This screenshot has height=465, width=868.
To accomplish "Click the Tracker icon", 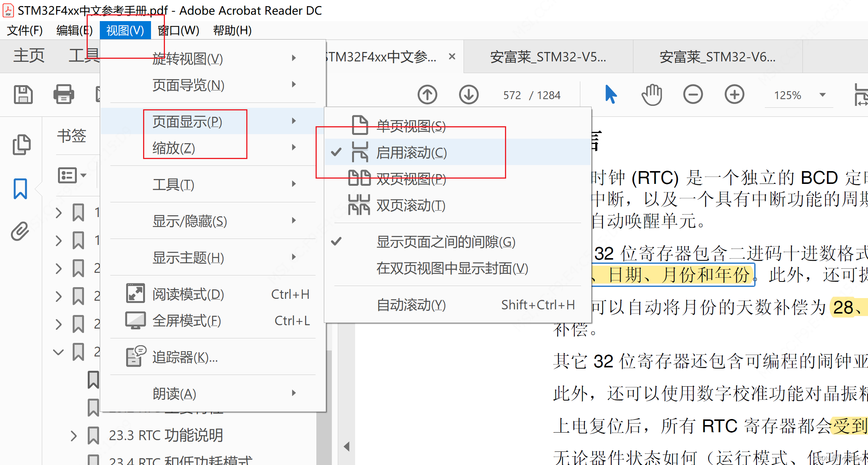I will (x=136, y=356).
